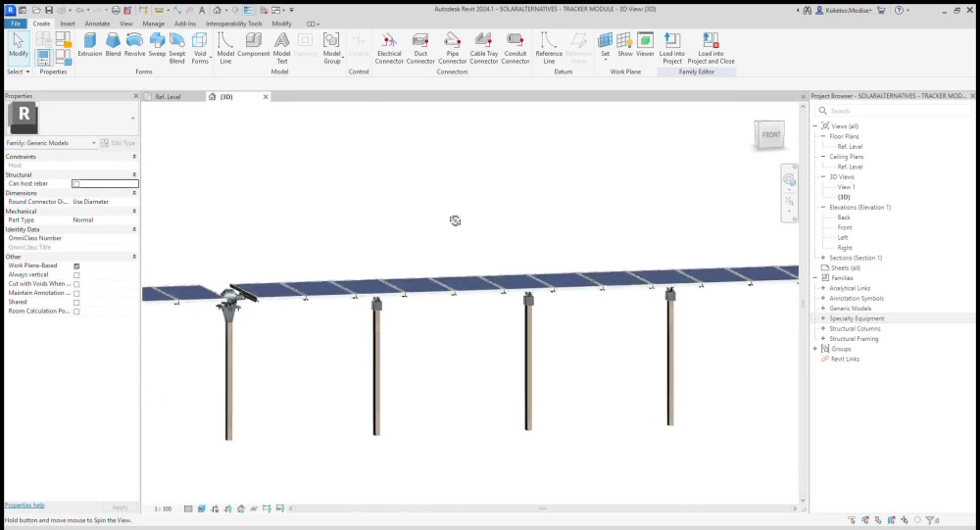Switch to the Insert ribbon tab
This screenshot has height=530, width=980.
[68, 24]
